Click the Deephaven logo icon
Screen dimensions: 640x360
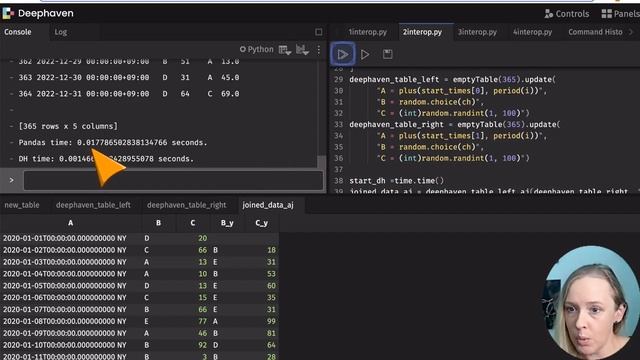pyautogui.click(x=8, y=13)
